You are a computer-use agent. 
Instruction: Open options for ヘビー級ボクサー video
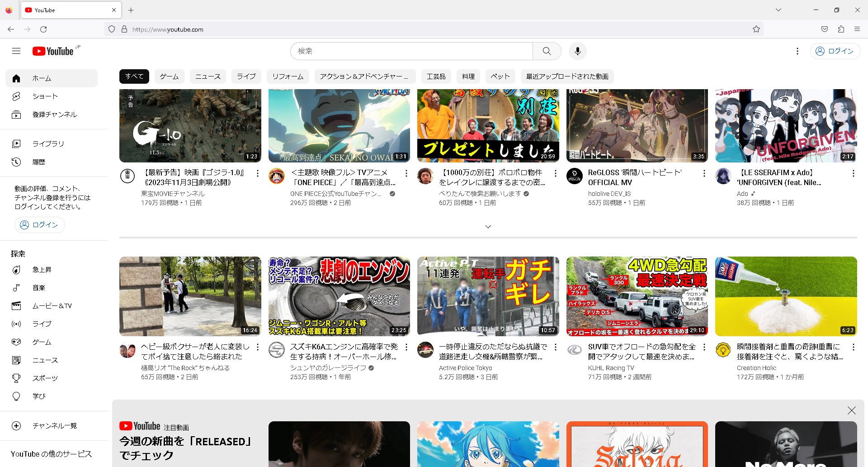tap(258, 347)
